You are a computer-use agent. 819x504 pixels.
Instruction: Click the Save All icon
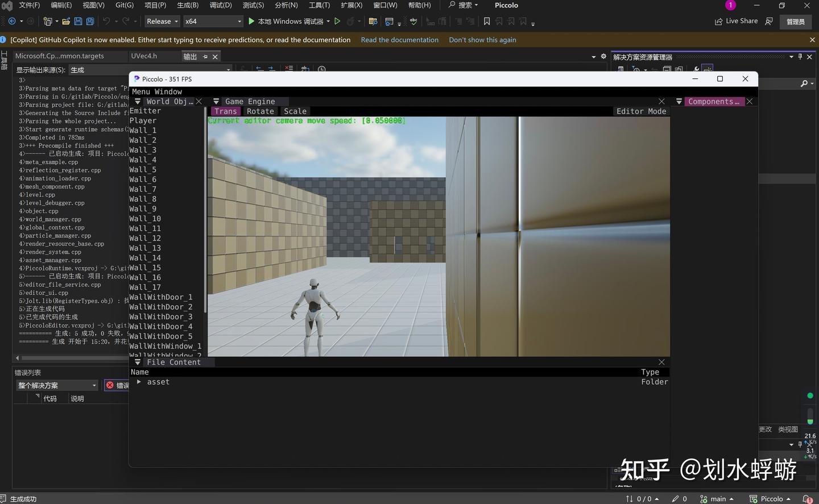[x=90, y=21]
